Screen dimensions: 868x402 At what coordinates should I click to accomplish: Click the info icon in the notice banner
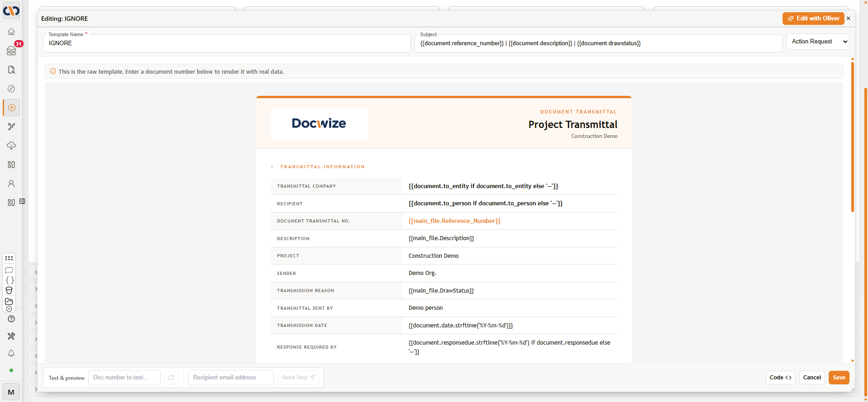tap(53, 71)
